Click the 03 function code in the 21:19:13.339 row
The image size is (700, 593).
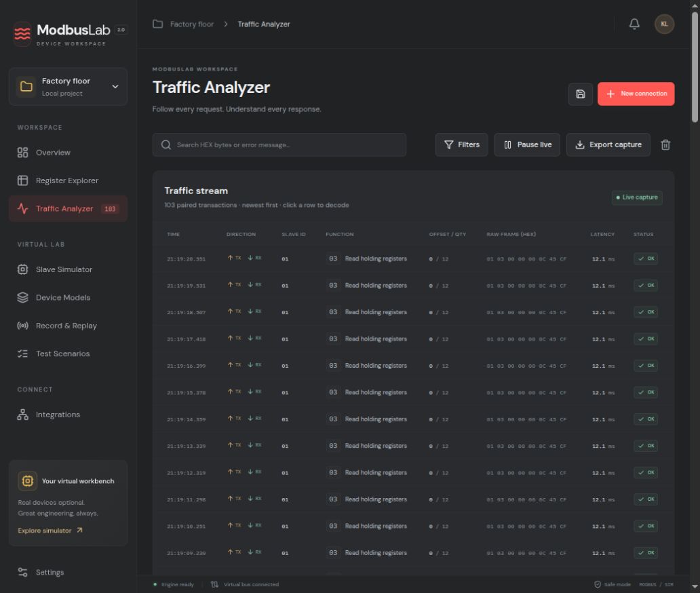point(333,446)
